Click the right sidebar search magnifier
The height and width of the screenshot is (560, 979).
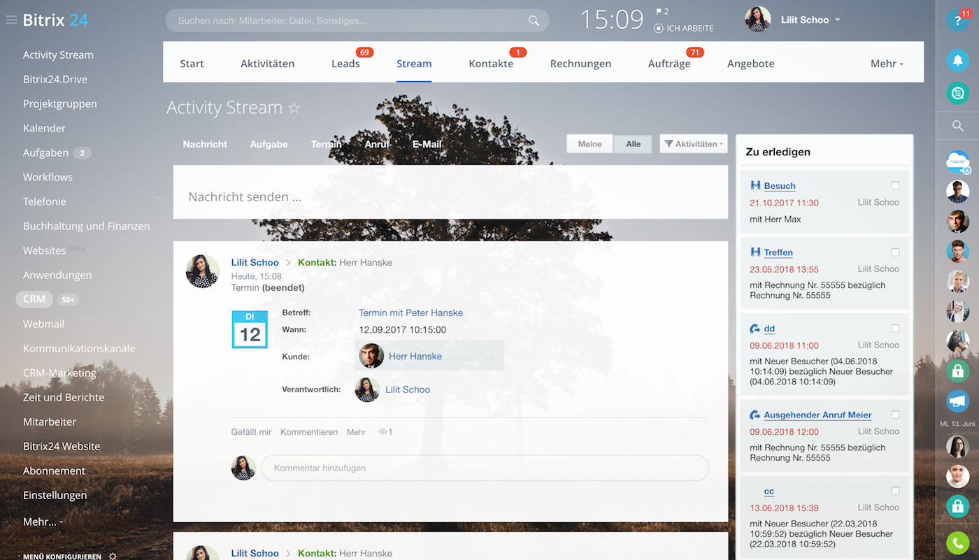(958, 126)
